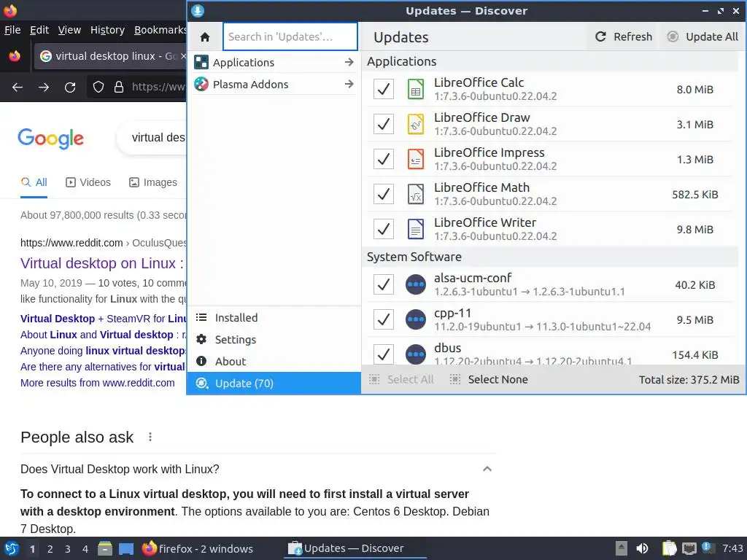Click the padlock site info icon in Firefox
Screen dimensions: 747x560
coord(119,87)
